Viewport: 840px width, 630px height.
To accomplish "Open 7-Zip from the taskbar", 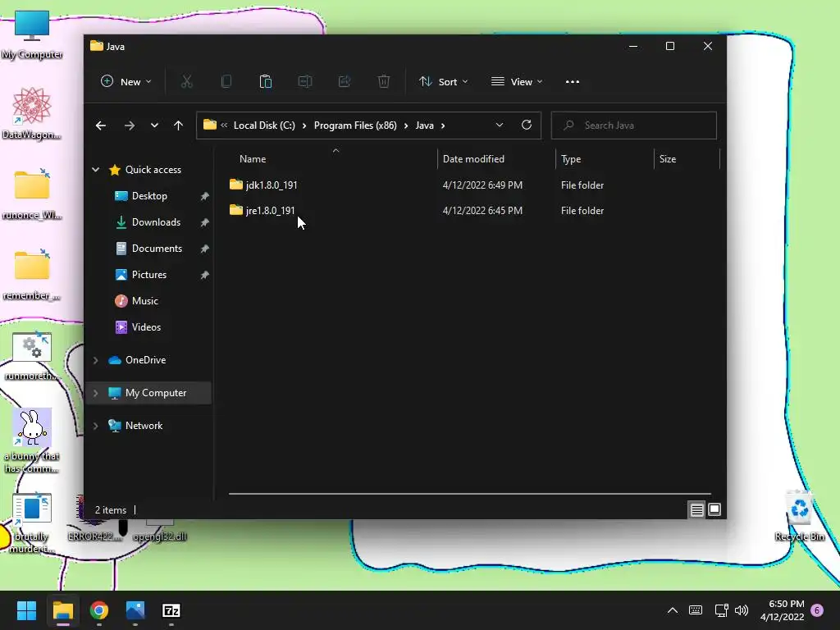I will click(171, 610).
